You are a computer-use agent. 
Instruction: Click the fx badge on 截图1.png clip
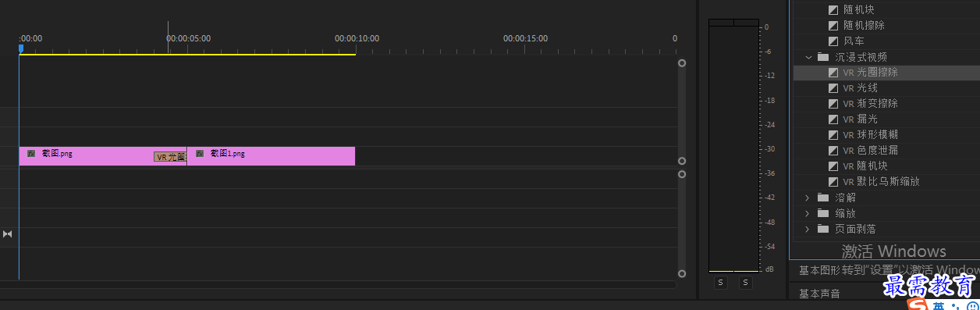pyautogui.click(x=200, y=154)
